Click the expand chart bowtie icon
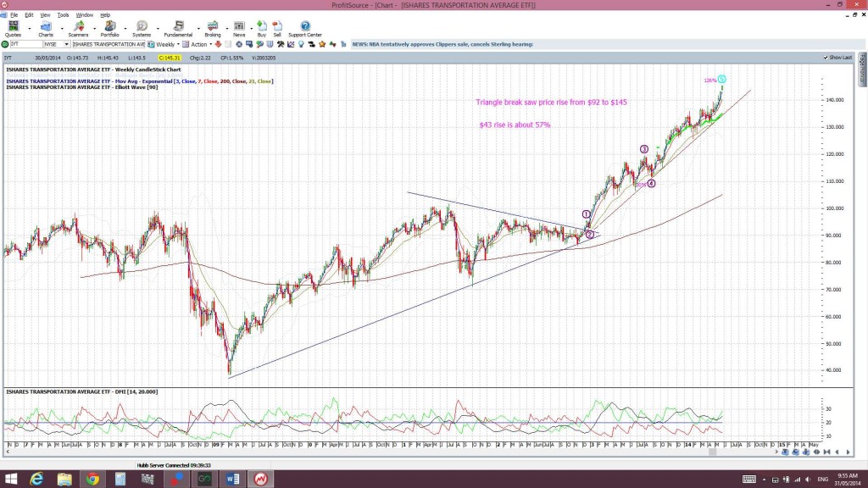 click(827, 452)
